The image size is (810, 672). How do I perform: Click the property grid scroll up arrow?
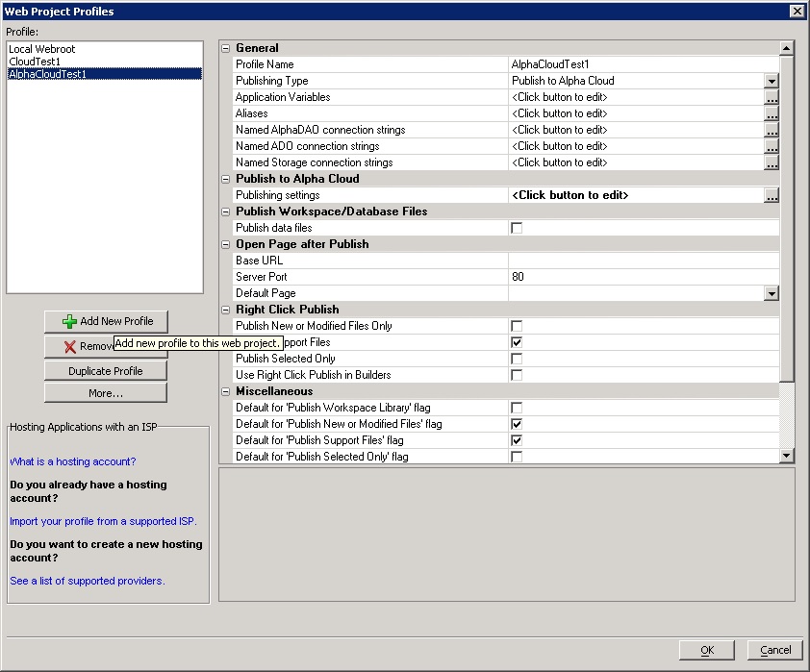tap(786, 48)
